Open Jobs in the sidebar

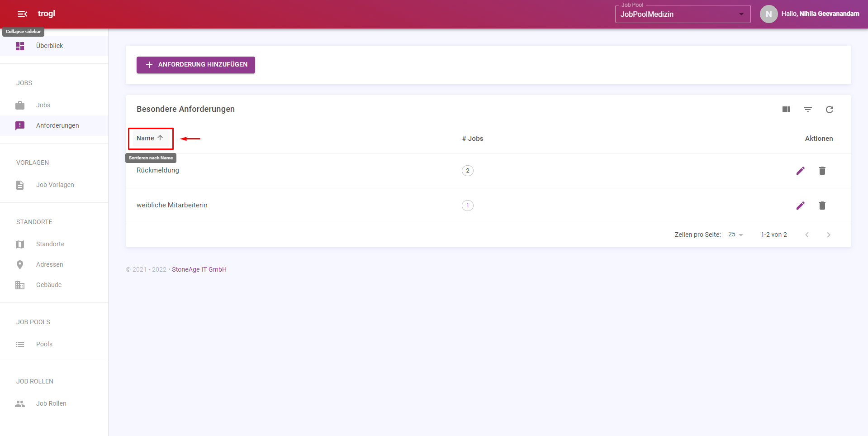point(54,105)
